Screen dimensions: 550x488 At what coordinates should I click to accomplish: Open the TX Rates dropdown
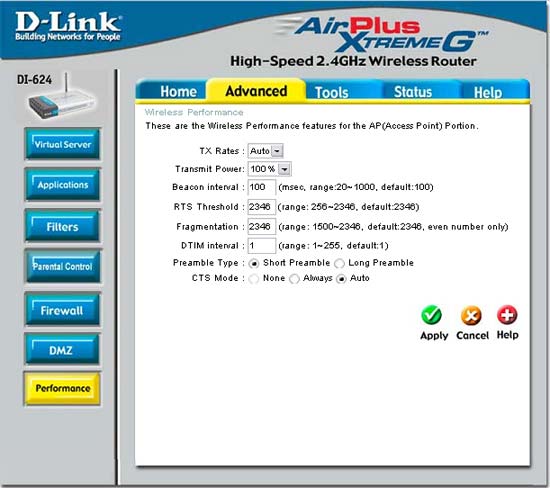tap(266, 151)
